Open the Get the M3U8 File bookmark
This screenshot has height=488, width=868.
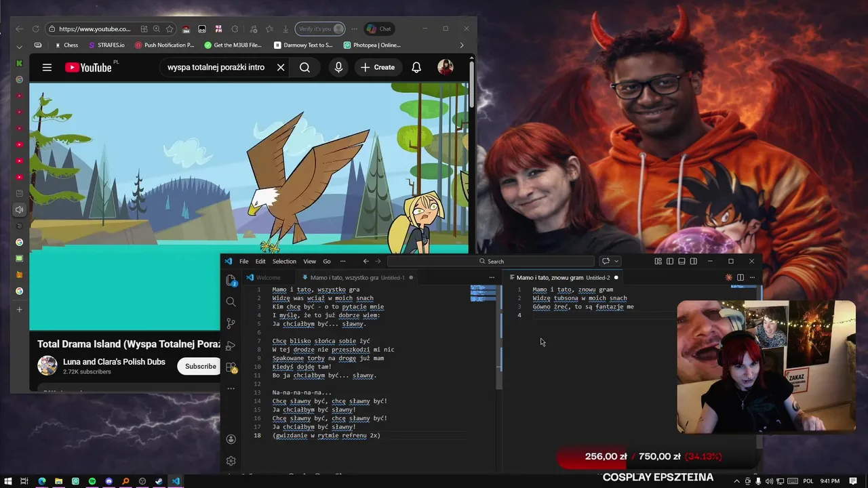click(x=233, y=45)
